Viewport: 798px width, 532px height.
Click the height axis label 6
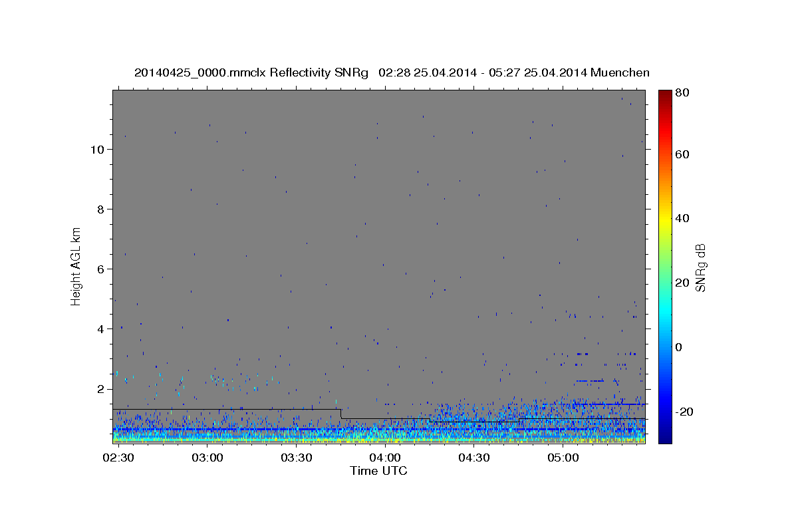(x=101, y=269)
